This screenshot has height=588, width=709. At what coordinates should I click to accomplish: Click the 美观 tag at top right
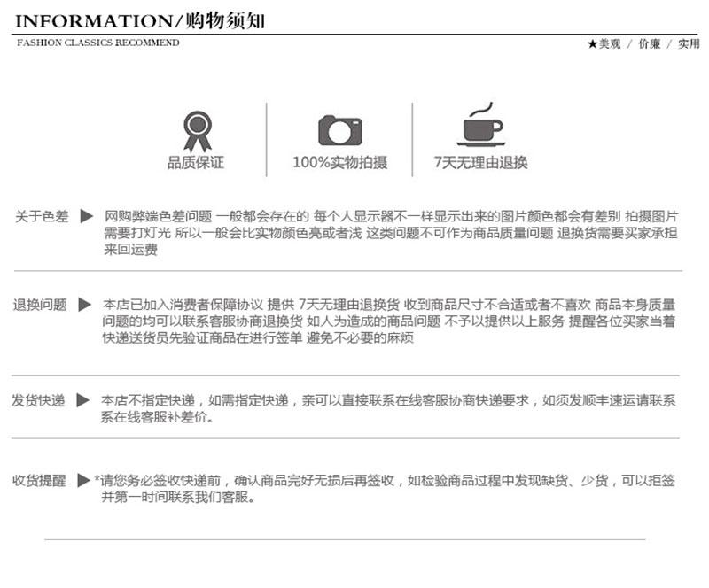[x=609, y=44]
